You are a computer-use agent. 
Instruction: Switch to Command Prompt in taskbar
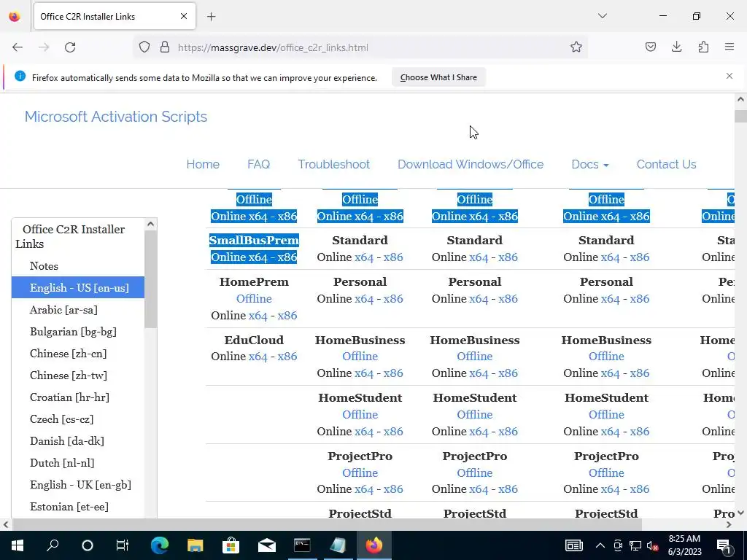[x=302, y=545]
